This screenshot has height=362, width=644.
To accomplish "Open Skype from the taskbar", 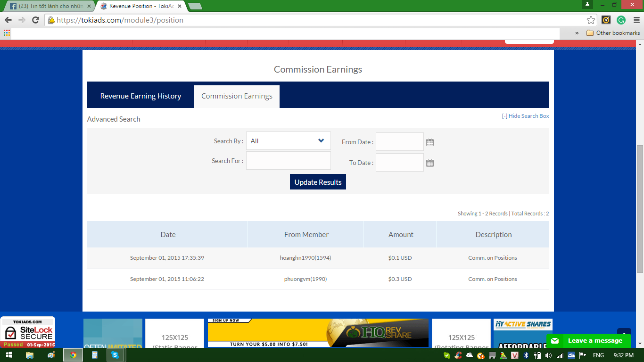I will [115, 355].
